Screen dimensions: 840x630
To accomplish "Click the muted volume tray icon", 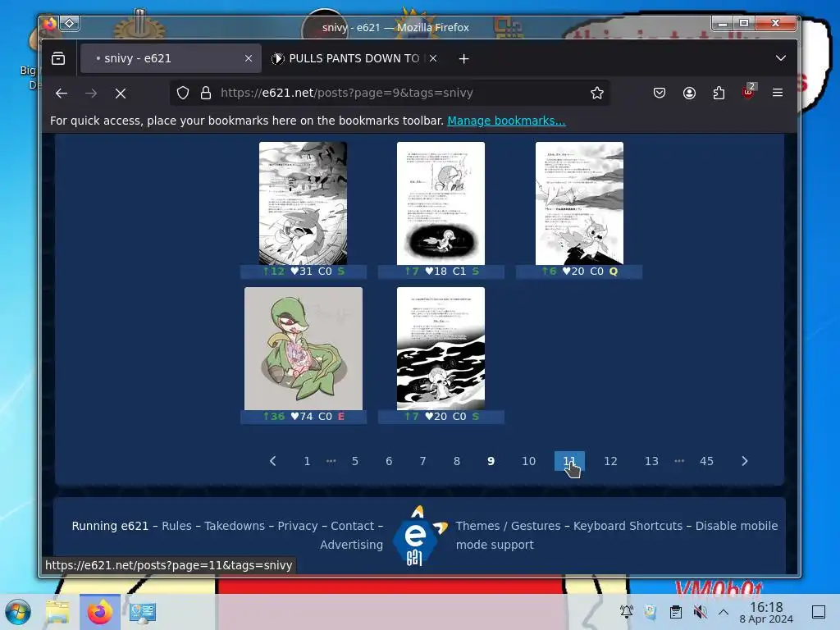I will point(700,611).
